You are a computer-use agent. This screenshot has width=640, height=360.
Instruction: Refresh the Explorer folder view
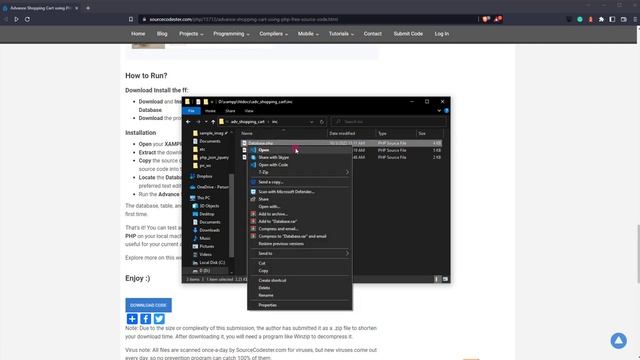pos(322,122)
